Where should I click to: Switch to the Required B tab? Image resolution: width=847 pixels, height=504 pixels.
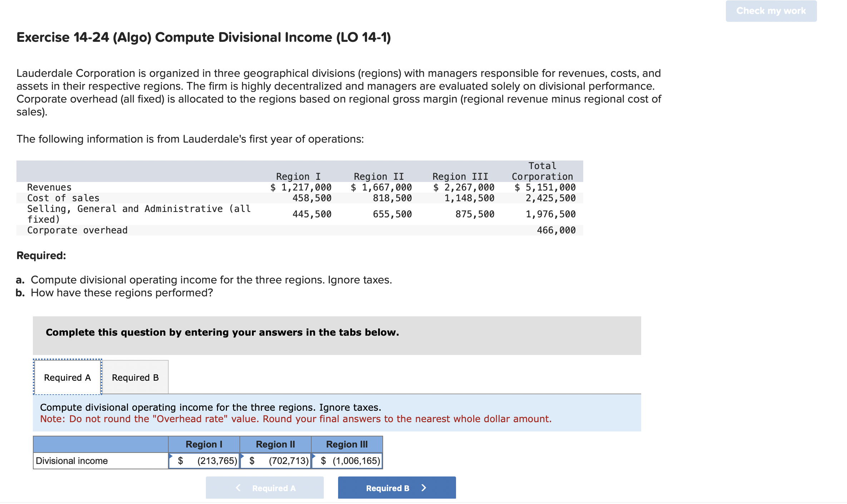point(135,377)
